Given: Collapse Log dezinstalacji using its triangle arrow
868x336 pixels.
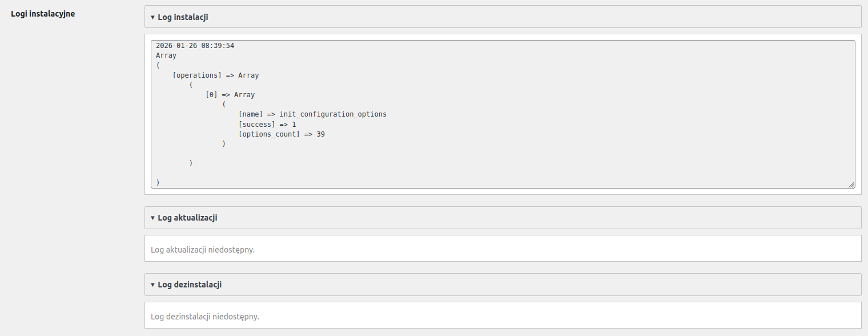Looking at the screenshot, I should (152, 285).
